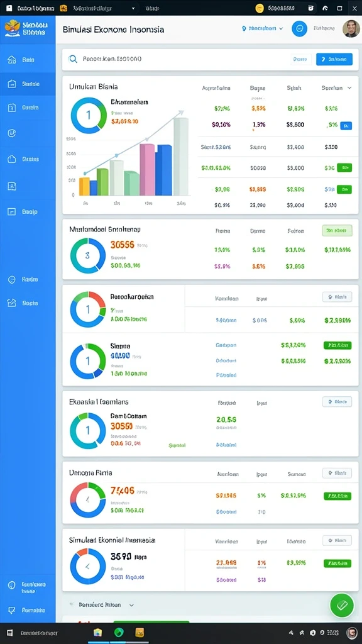Open the location dropdown in the header
Screen dimensions: 362x644
coord(263,29)
